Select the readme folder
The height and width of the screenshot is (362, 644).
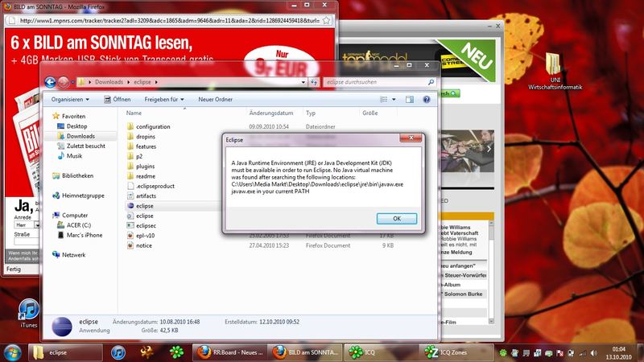146,176
